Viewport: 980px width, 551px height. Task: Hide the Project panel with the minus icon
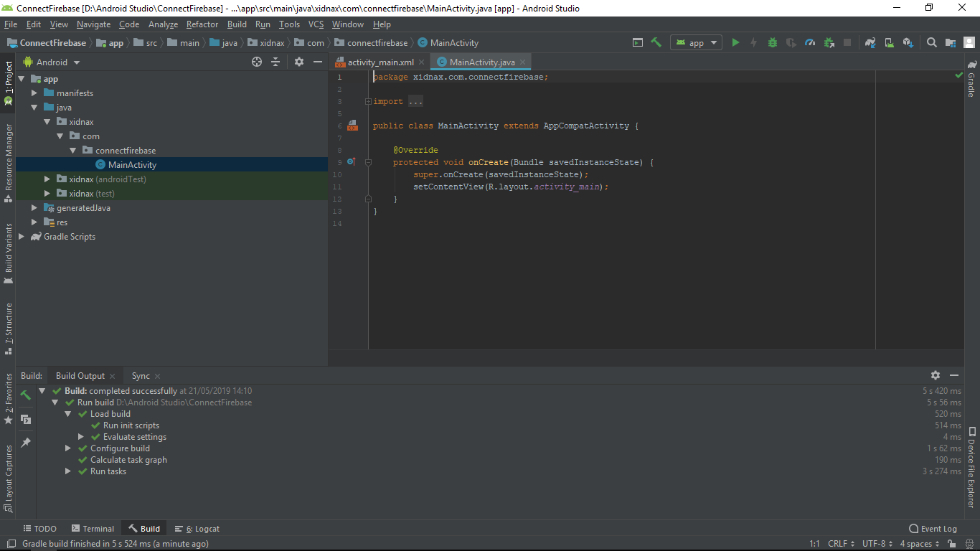point(318,62)
